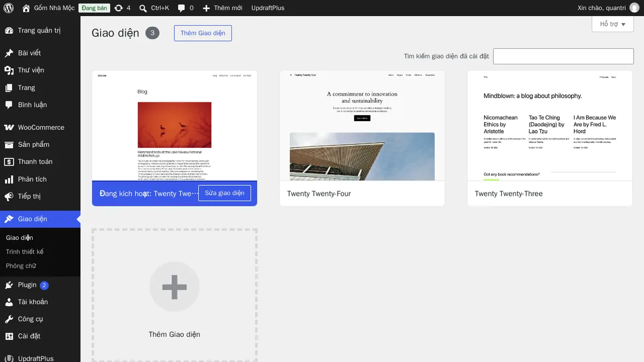
Task: Open the Bài viết menu
Action: (40, 53)
